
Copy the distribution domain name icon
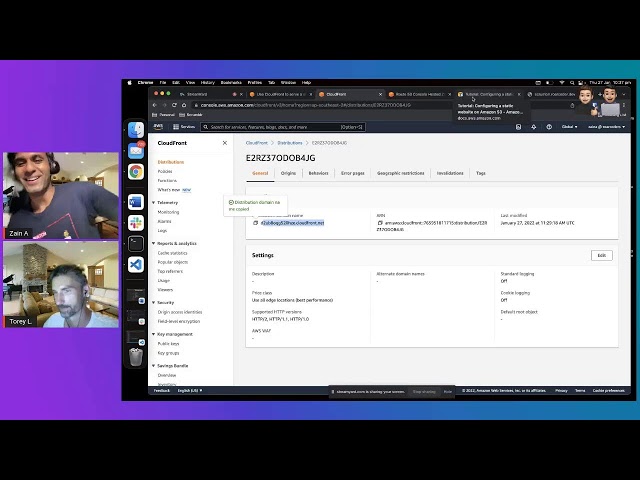[256, 223]
